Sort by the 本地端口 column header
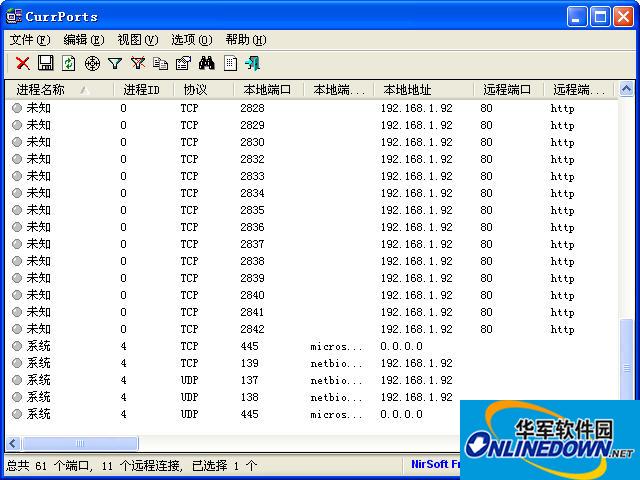 [x=267, y=89]
